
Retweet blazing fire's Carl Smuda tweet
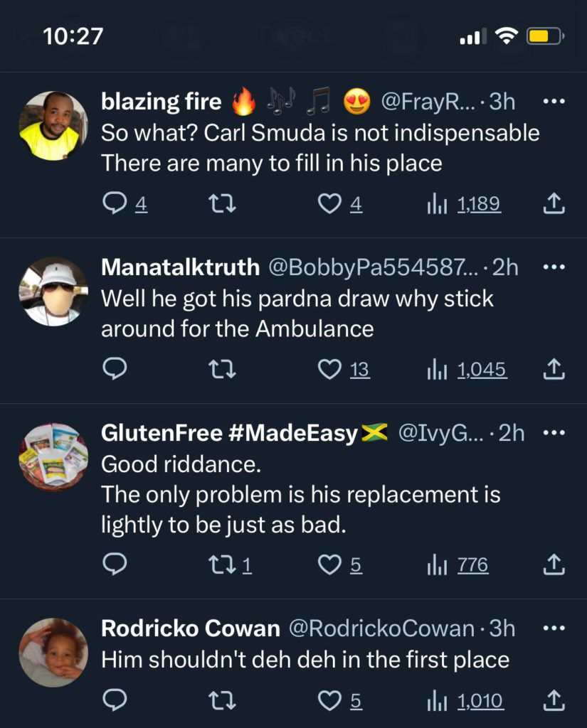click(x=222, y=203)
